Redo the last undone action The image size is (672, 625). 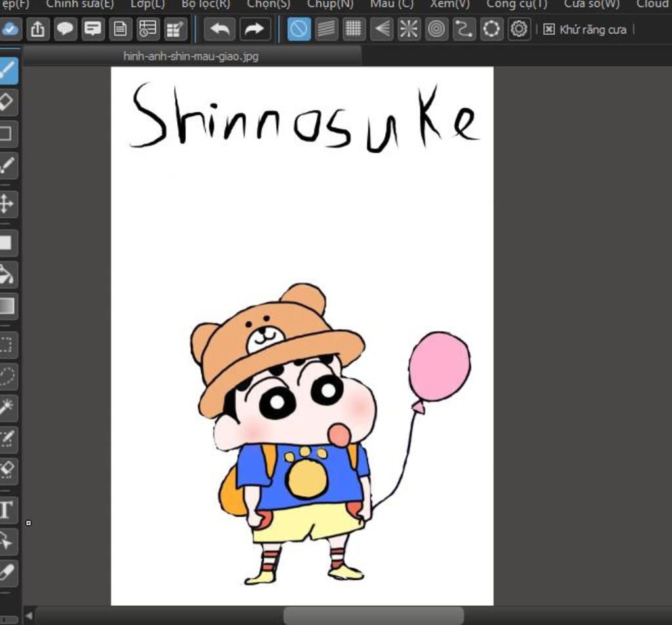(x=255, y=29)
